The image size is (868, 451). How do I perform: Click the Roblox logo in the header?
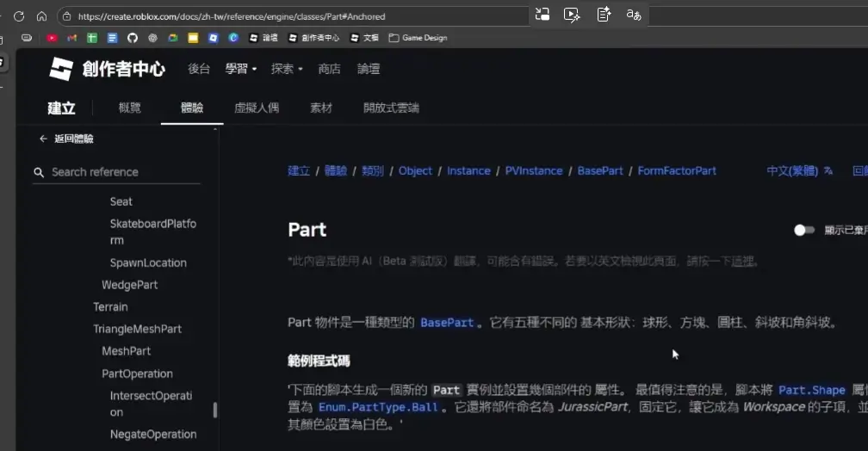(61, 69)
